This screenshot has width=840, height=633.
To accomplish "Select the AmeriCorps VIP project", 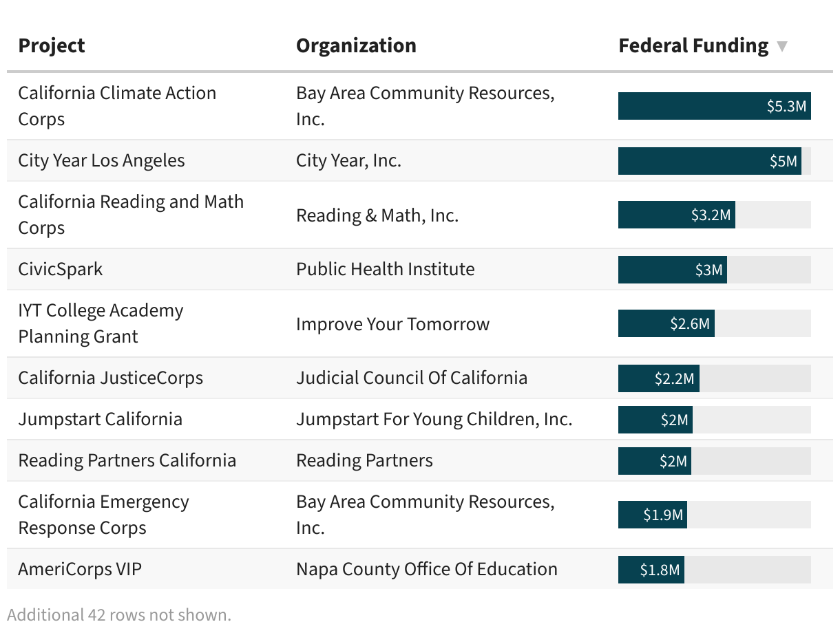I will tap(80, 569).
